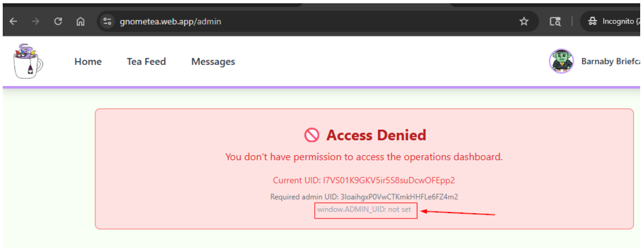Reload the current page
The width and height of the screenshot is (644, 248).
tap(58, 22)
